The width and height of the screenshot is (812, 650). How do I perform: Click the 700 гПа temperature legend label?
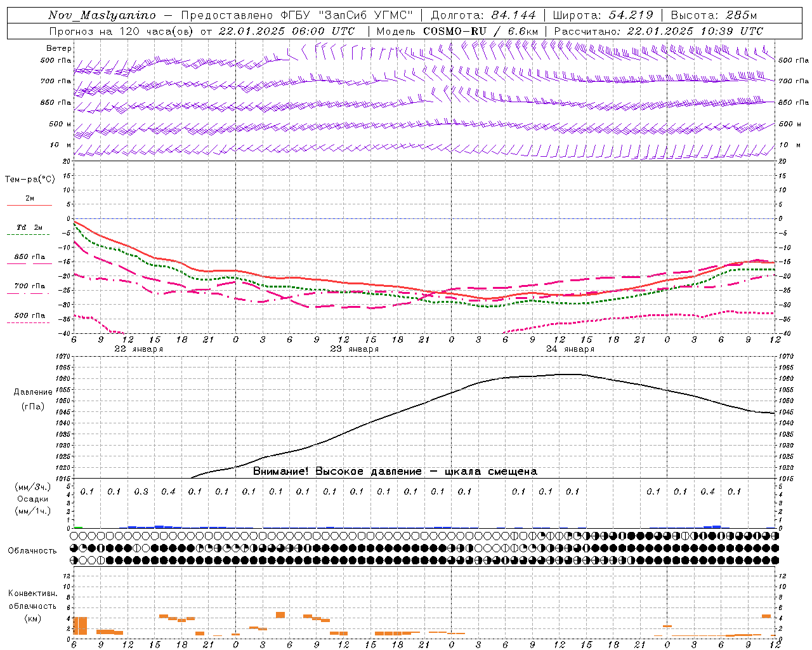[30, 286]
